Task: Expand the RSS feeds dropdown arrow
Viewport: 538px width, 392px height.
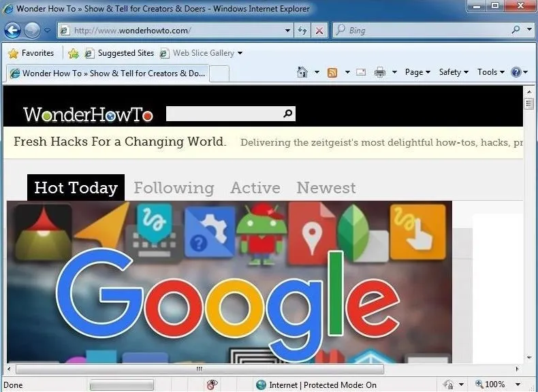Action: [347, 72]
